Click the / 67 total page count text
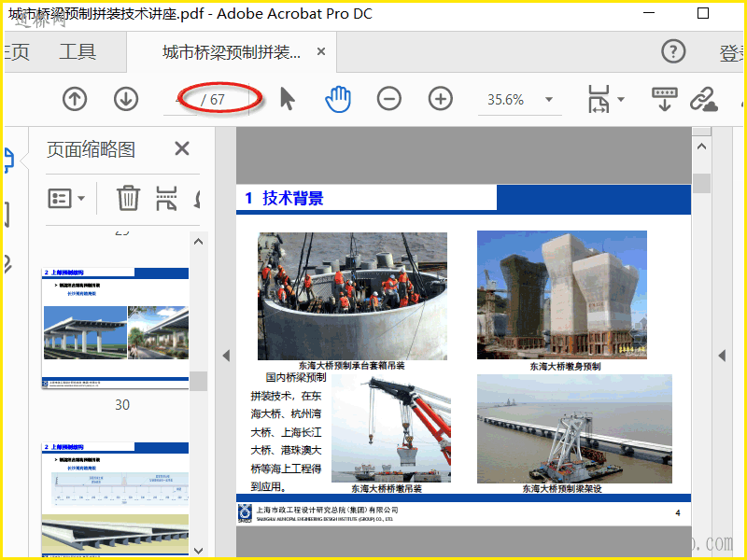The image size is (747, 560). [x=213, y=100]
